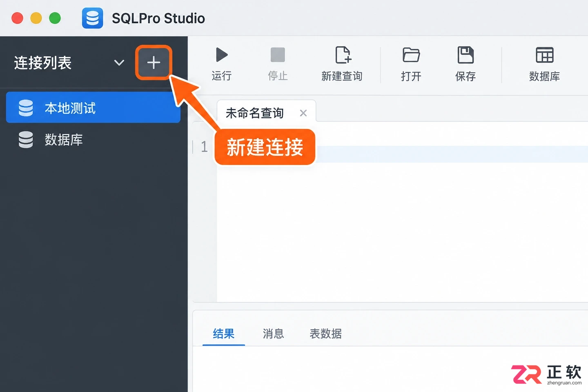Click line number 1 in the editor gutter
588x392 pixels.
204,147
